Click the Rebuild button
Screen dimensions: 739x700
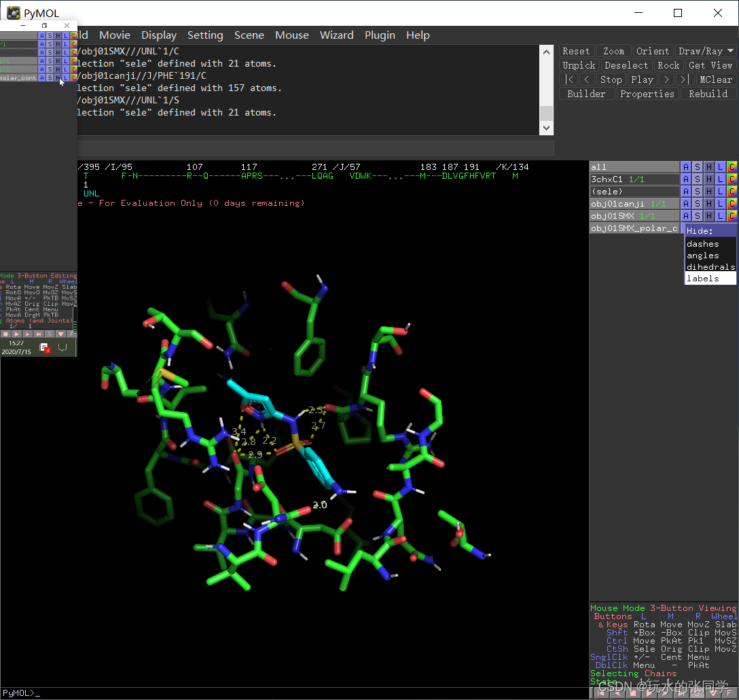pos(708,94)
